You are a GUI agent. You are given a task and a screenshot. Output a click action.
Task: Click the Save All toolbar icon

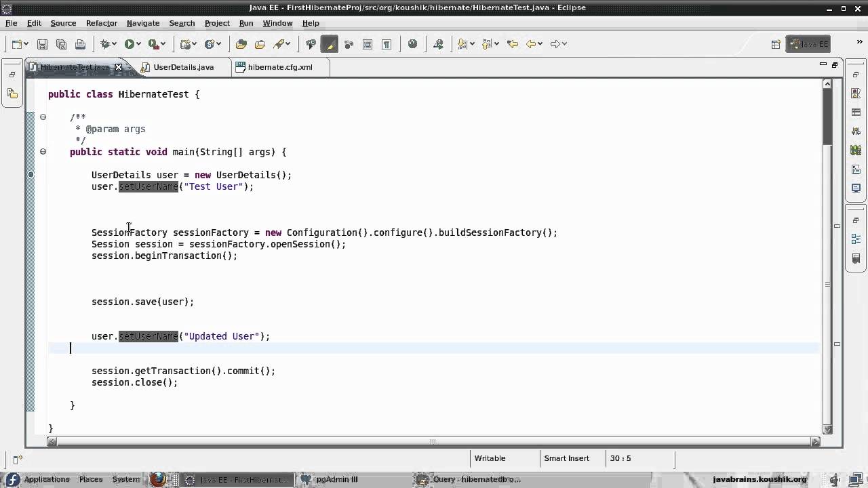tap(61, 44)
